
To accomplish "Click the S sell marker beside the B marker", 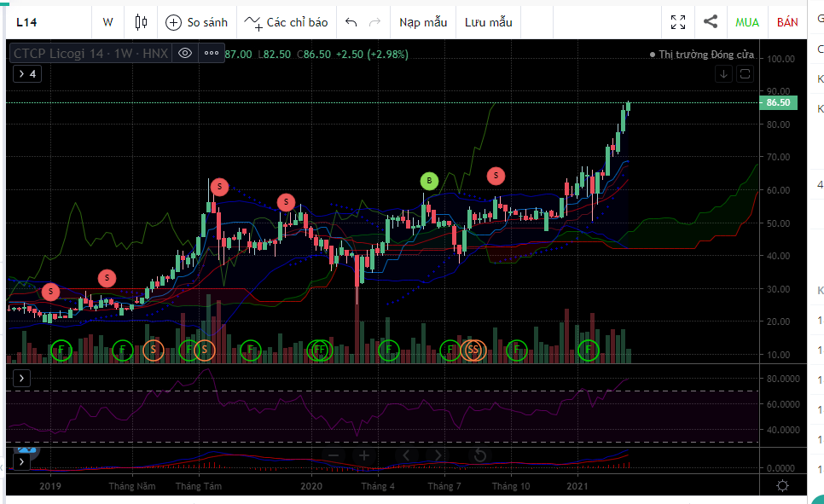I will (x=496, y=176).
